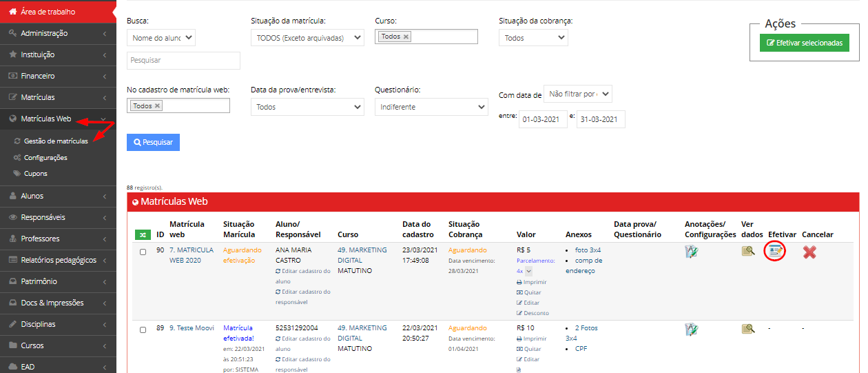Expand the Situação da cobrança dropdown

click(533, 38)
